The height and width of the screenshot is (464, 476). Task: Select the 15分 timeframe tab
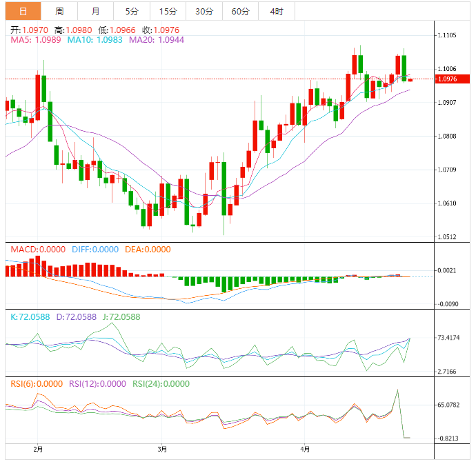pyautogui.click(x=168, y=12)
